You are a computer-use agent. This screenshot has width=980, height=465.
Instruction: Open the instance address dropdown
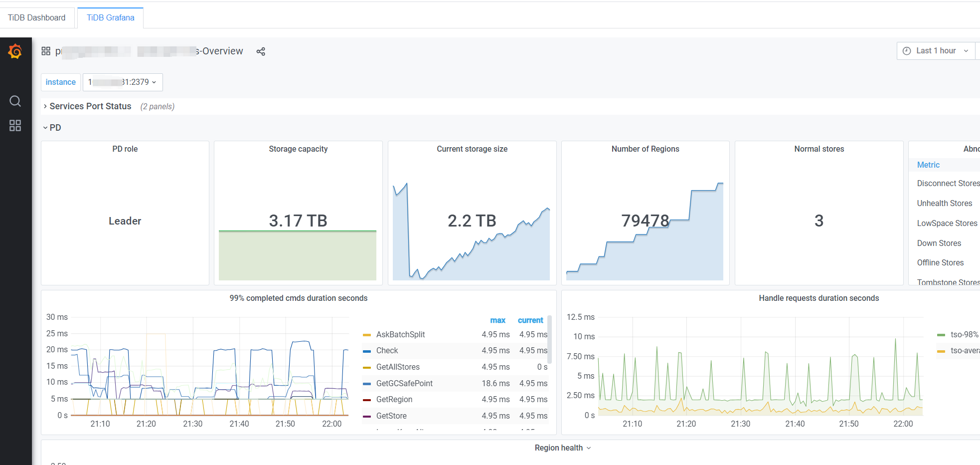[x=123, y=82]
